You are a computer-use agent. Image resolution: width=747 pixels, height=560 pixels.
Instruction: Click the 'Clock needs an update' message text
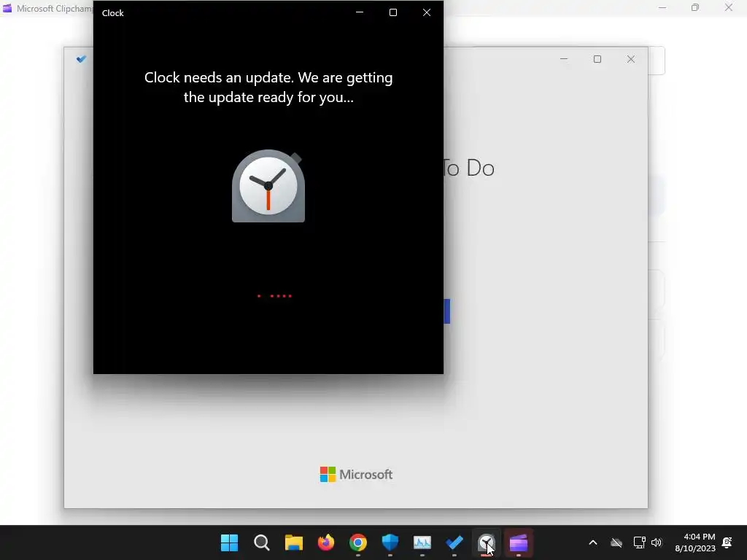(268, 87)
